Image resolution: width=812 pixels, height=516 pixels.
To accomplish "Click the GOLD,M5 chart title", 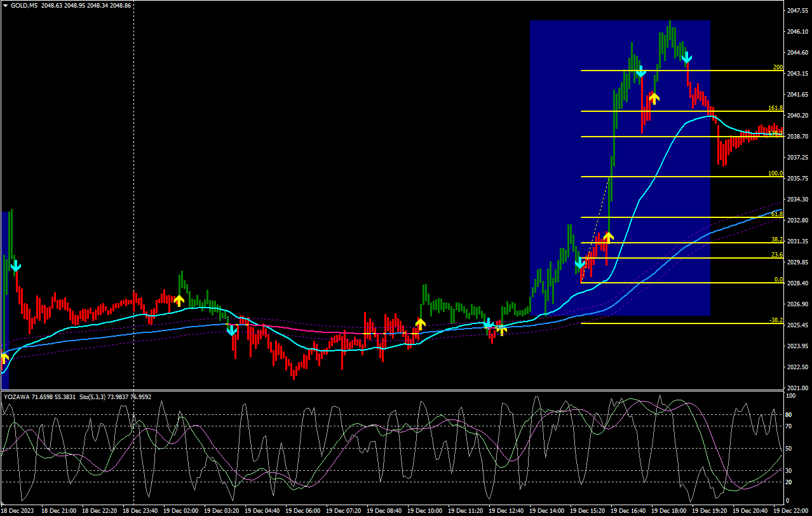I will click(24, 5).
